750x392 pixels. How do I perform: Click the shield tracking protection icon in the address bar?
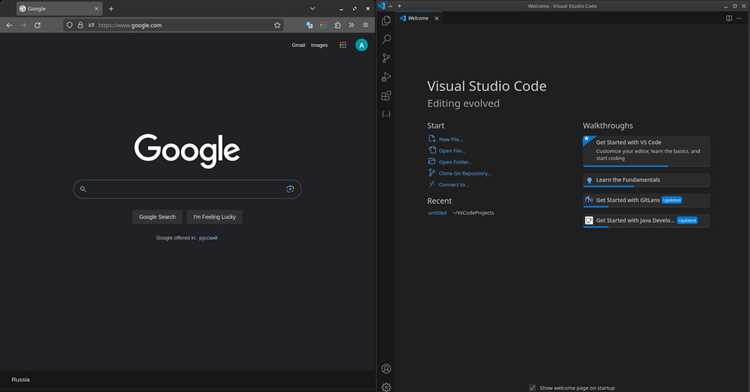point(69,25)
